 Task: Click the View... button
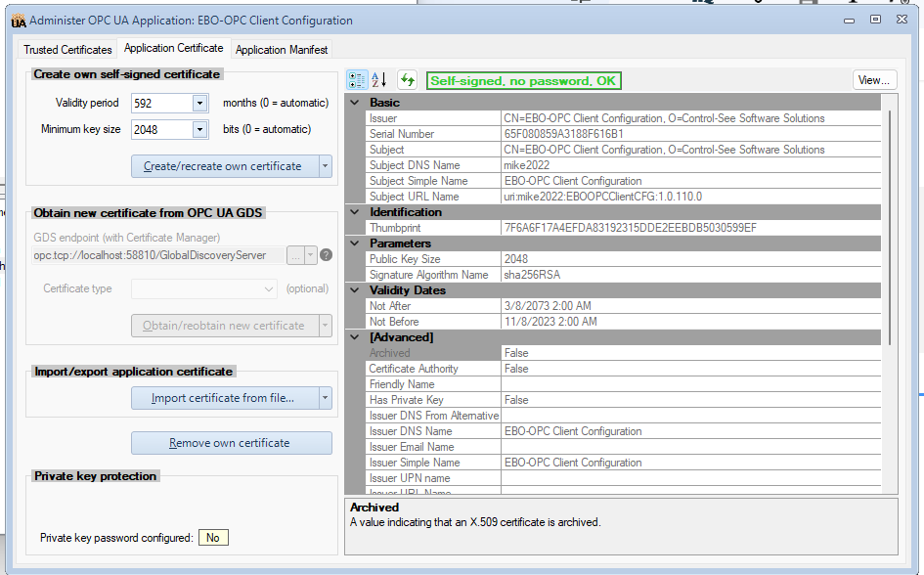874,80
